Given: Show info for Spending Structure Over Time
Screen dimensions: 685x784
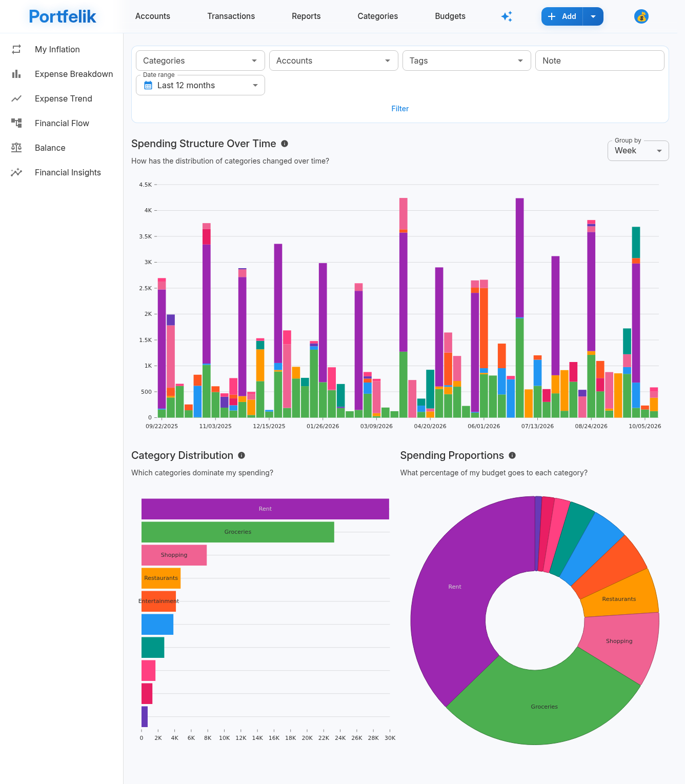Looking at the screenshot, I should pyautogui.click(x=285, y=144).
